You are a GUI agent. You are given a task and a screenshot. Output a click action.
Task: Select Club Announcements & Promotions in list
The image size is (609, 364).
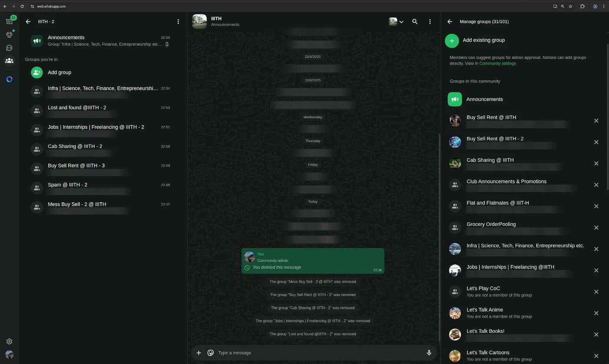(525, 185)
